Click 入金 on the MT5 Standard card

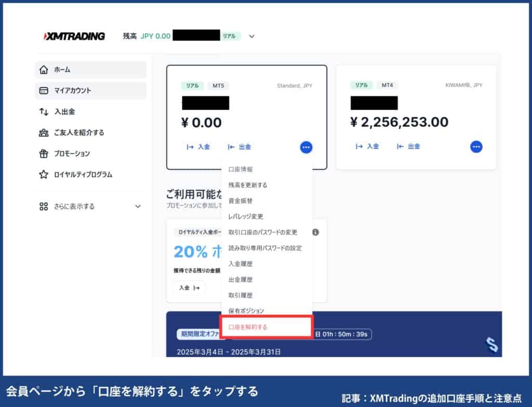coord(198,147)
